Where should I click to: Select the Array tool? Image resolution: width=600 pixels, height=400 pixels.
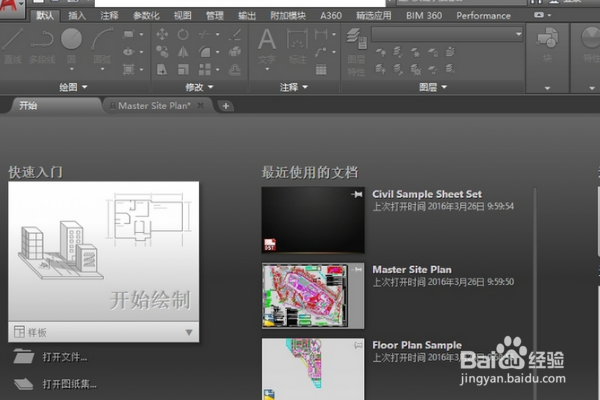tap(204, 69)
